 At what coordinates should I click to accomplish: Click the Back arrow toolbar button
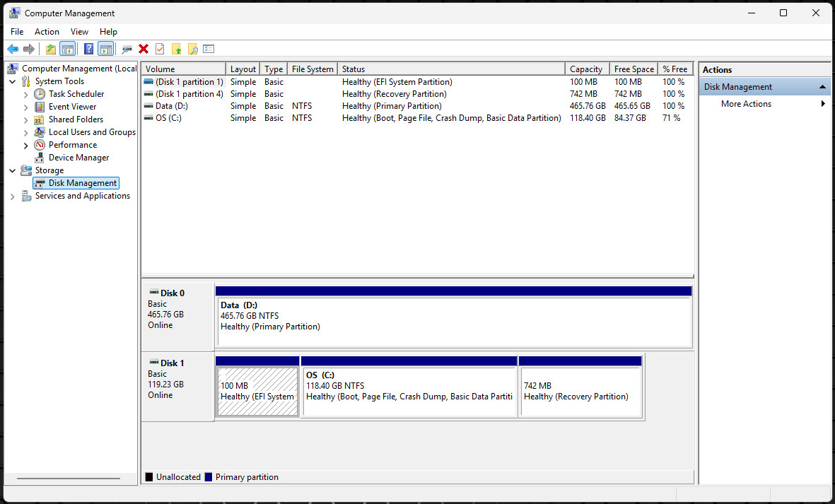(x=13, y=49)
